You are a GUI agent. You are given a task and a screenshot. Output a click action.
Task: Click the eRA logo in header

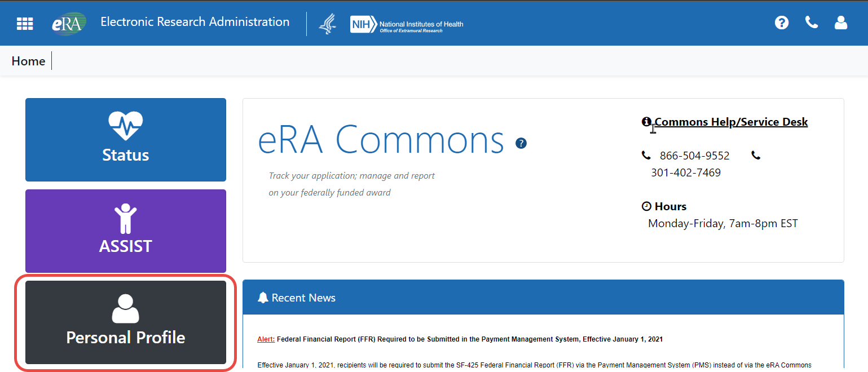tap(69, 24)
